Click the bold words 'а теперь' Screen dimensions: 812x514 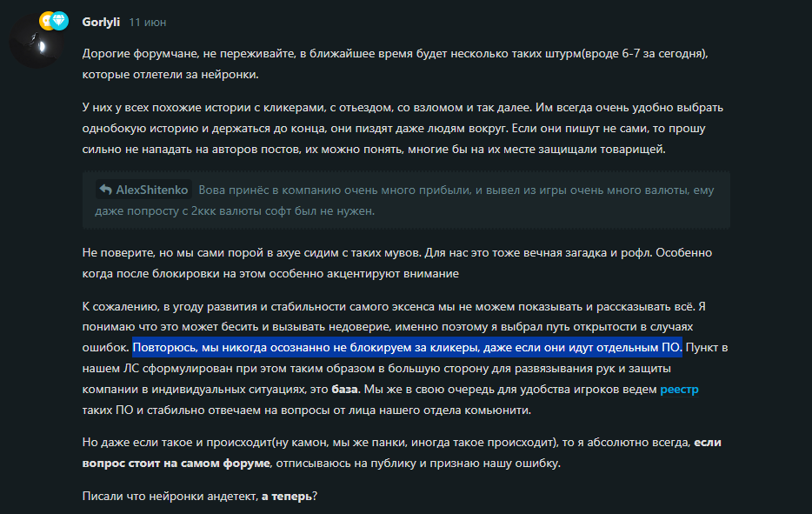[286, 496]
